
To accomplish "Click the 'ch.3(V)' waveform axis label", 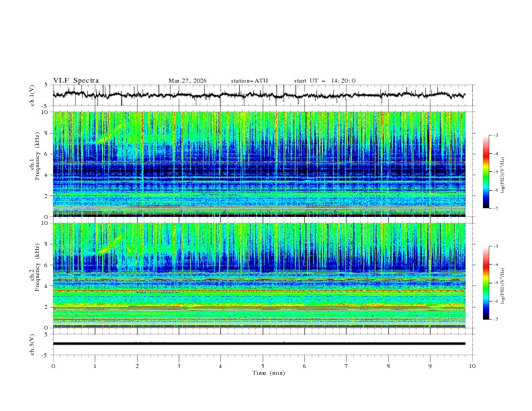I will 32,345.
